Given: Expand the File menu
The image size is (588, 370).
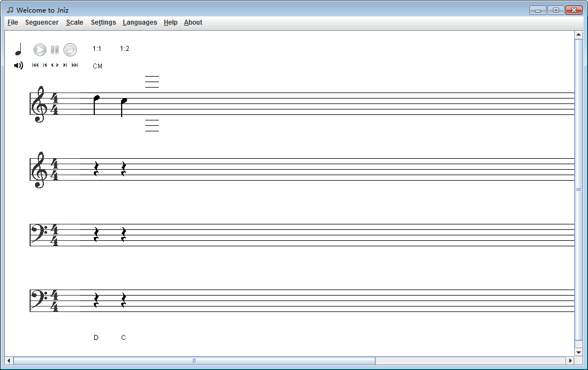Looking at the screenshot, I should click(12, 22).
